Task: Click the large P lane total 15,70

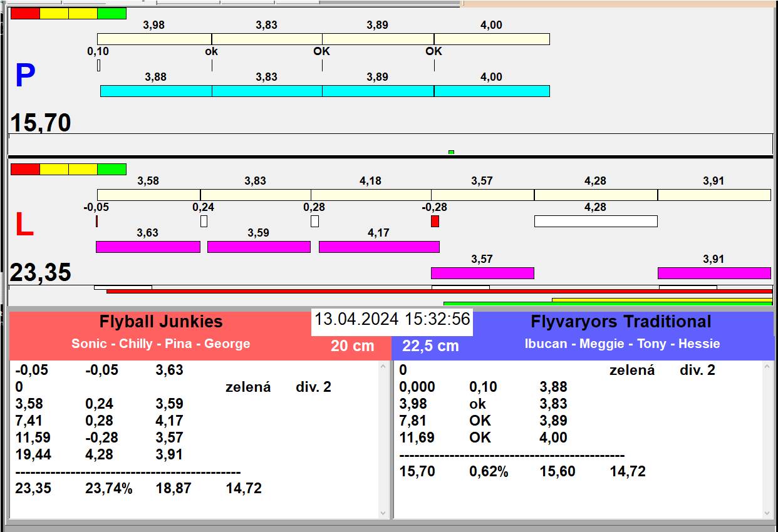Action: click(41, 123)
